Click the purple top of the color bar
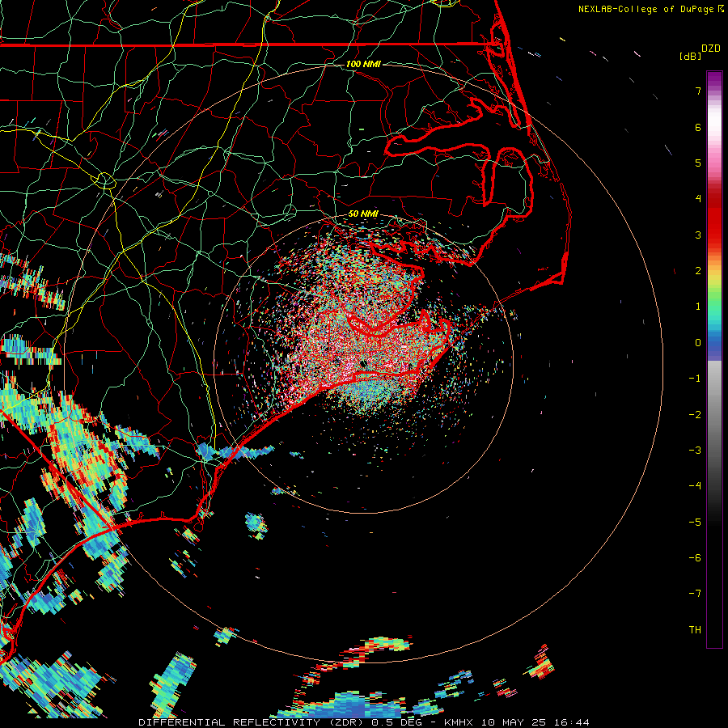Image resolution: width=728 pixels, height=728 pixels. tap(714, 80)
